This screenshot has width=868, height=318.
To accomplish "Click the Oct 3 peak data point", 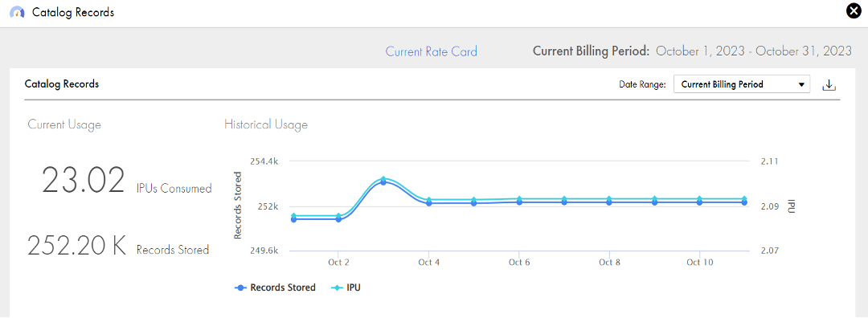I will coord(383,181).
